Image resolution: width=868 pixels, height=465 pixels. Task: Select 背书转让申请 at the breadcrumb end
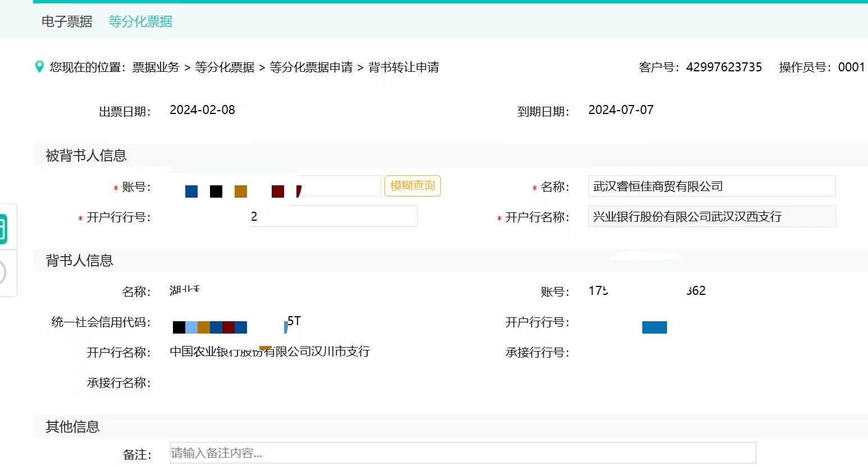(404, 67)
